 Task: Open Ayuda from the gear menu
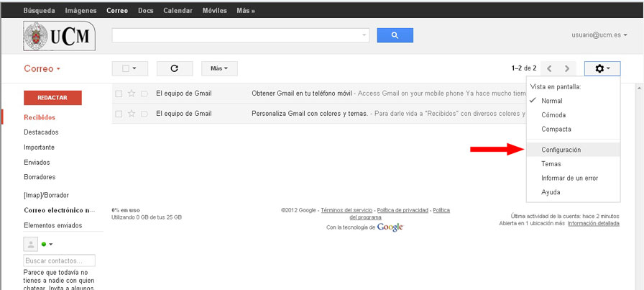click(574, 192)
